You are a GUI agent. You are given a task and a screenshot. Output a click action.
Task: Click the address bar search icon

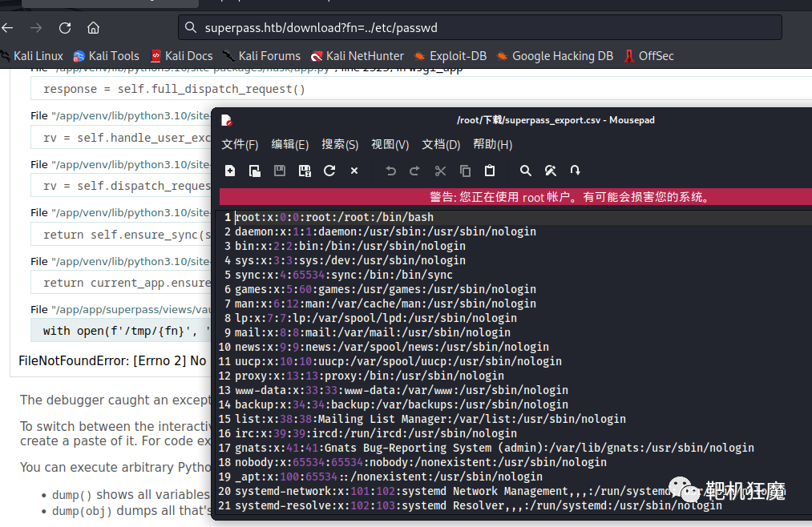[x=191, y=27]
